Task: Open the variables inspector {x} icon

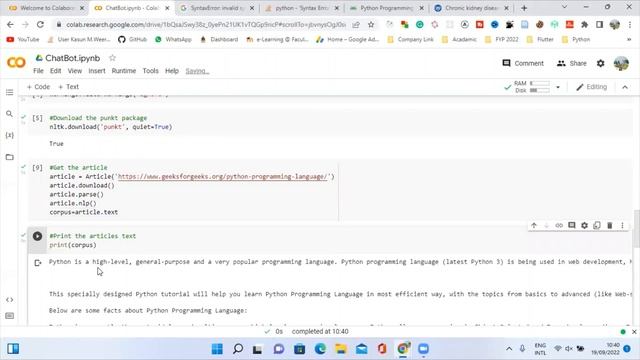Action: tap(9, 135)
